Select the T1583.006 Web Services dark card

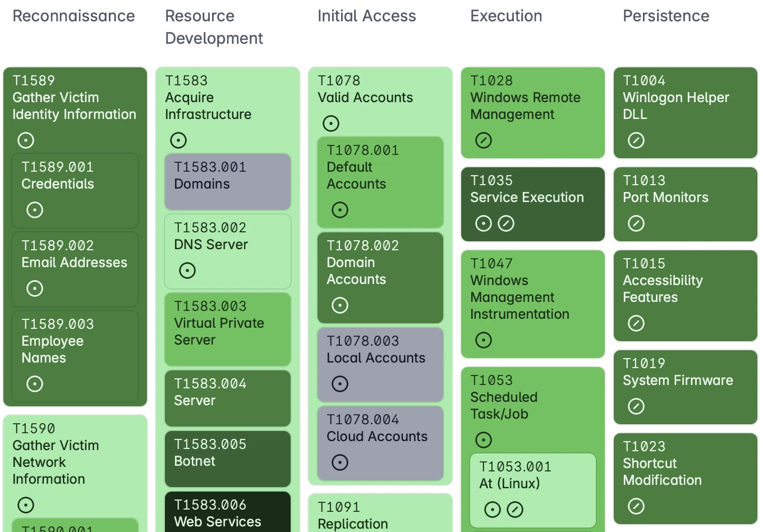tap(228, 512)
